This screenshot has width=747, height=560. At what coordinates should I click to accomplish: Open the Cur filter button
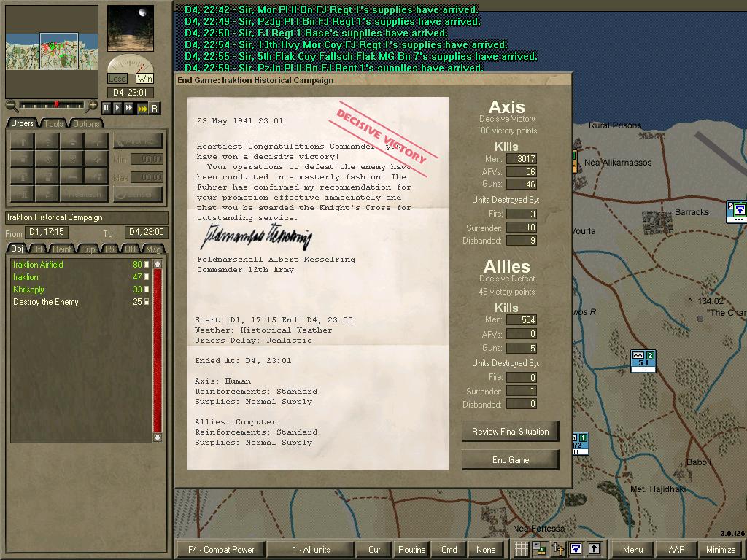pos(374,550)
